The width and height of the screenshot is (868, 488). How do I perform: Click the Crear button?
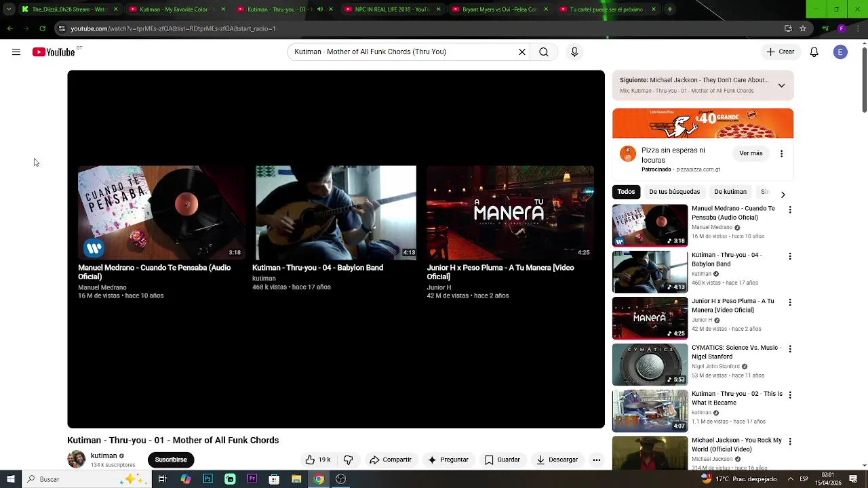[780, 52]
